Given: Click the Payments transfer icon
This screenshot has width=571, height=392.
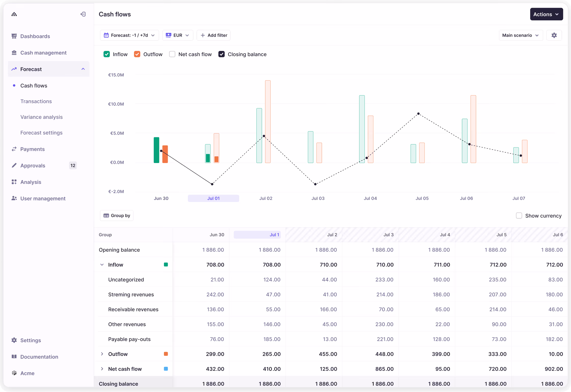Looking at the screenshot, I should point(14,149).
